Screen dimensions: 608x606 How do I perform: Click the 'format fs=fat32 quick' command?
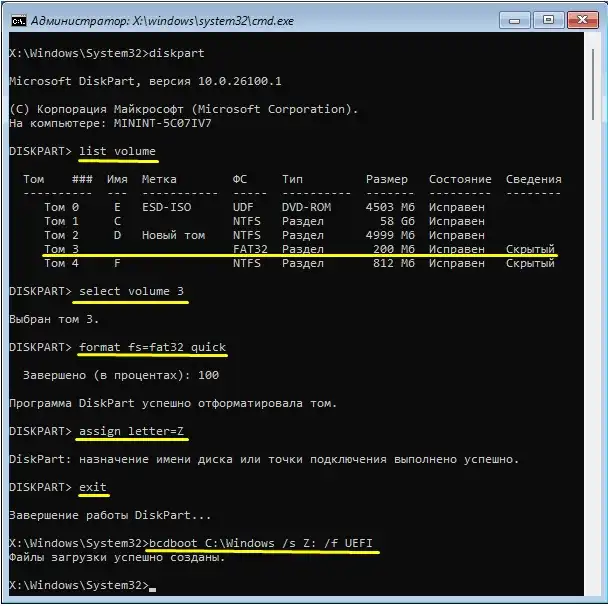pyautogui.click(x=152, y=347)
